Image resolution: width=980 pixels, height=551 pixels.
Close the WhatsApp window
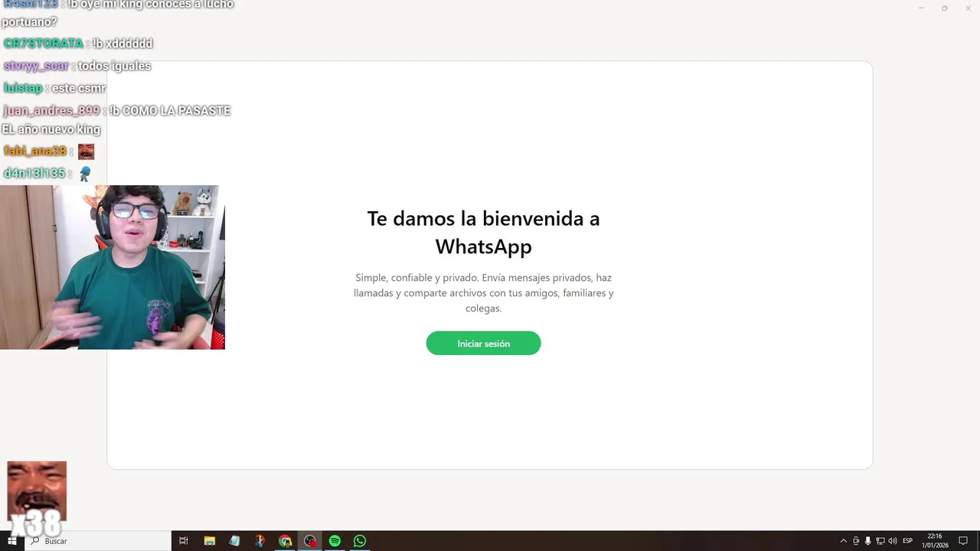(967, 8)
